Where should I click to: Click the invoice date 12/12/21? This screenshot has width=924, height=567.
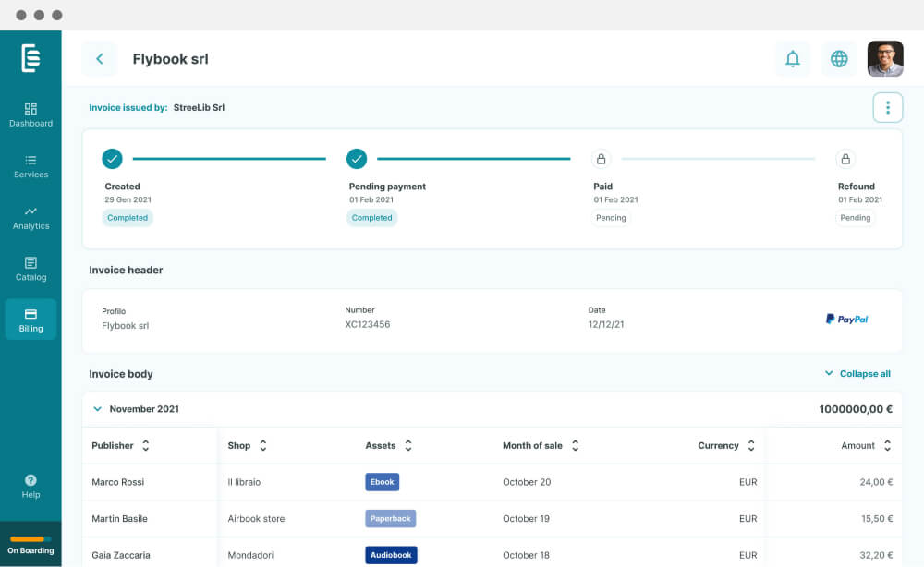[x=606, y=324]
